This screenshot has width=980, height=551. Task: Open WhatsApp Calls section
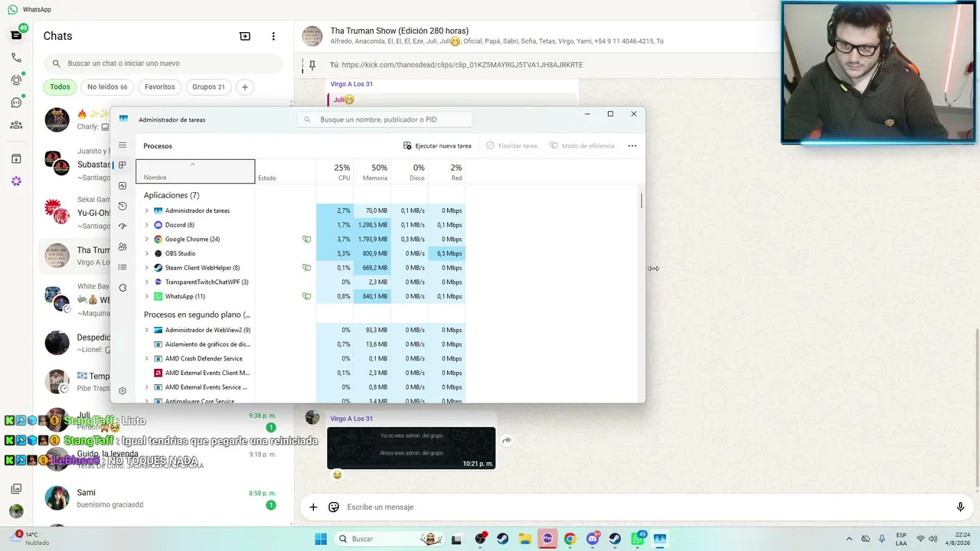point(16,57)
